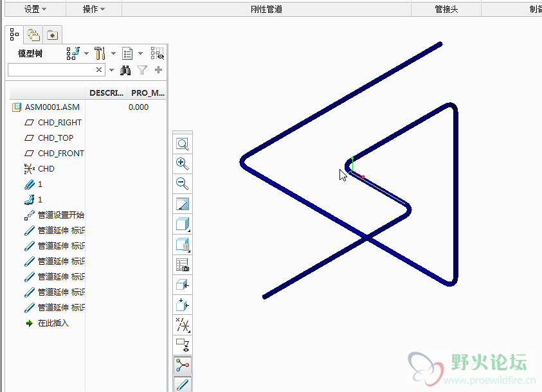
Task: Open the search history dropdown arrow
Action: click(111, 70)
